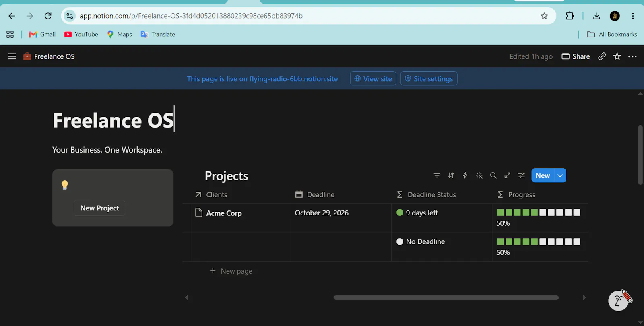The width and height of the screenshot is (644, 326).
Task: Click the Freelance OS page title
Action: 113,120
